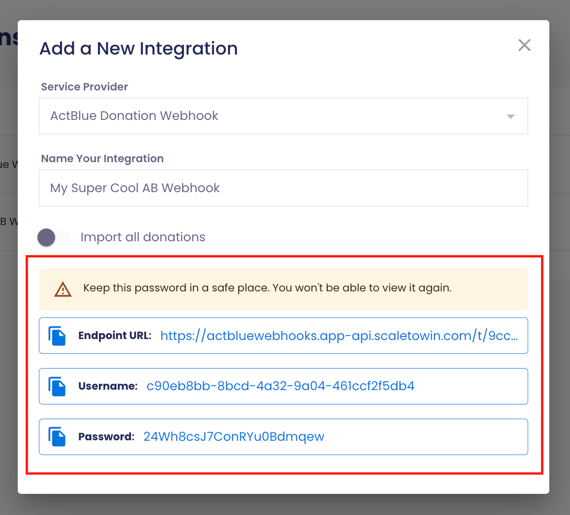Focus the Name Your Integration field
The width and height of the screenshot is (570, 515).
point(283,188)
